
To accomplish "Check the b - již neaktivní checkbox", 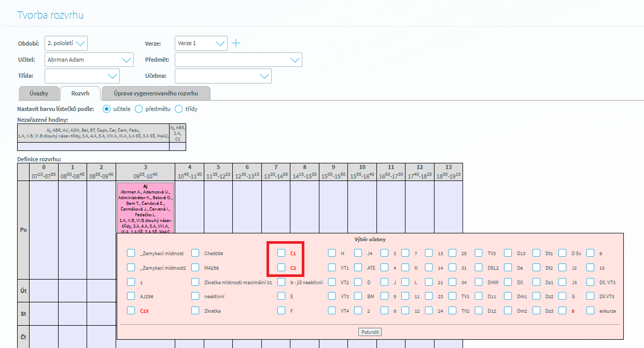I will 281,282.
